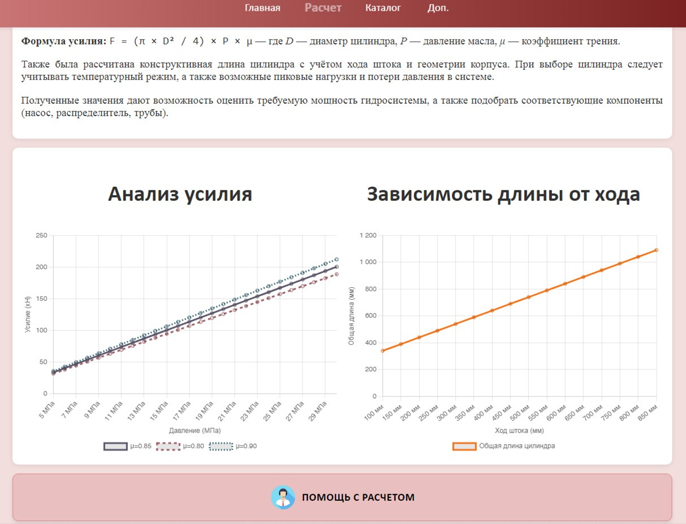Click the μ=0.90 legend text
Viewport: 686px width, 524px height.
[246, 446]
